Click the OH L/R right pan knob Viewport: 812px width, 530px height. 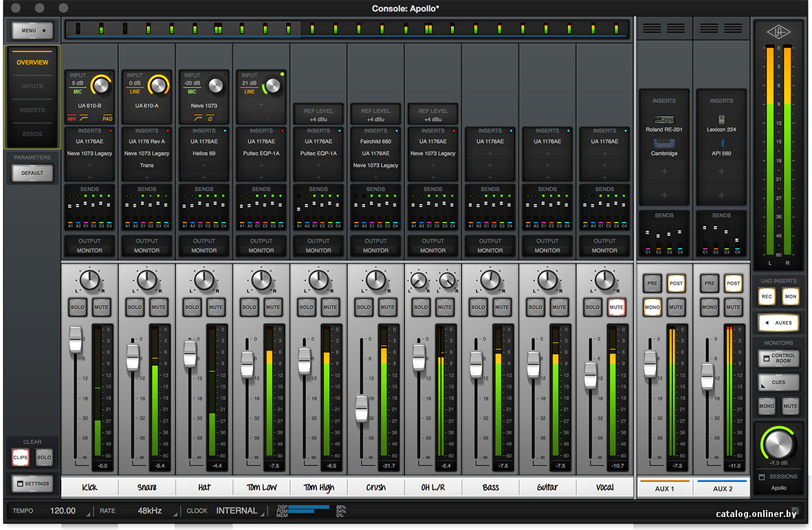447,280
